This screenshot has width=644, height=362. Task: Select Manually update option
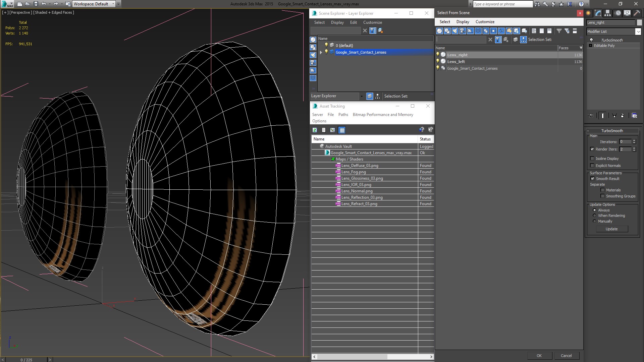pyautogui.click(x=594, y=221)
